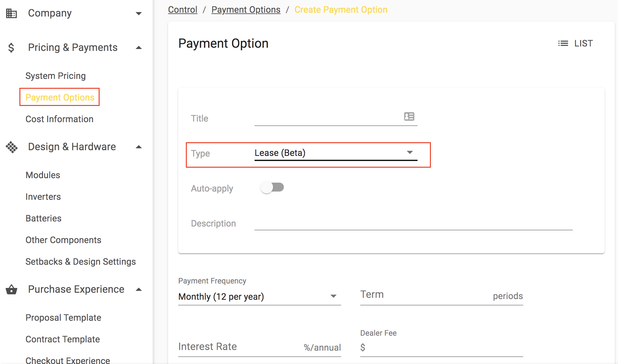Collapse the Design & Hardware section arrow

139,147
